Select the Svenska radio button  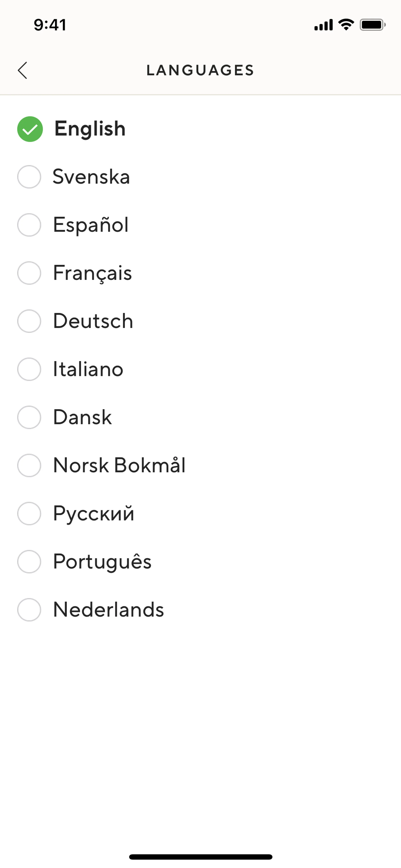[29, 177]
